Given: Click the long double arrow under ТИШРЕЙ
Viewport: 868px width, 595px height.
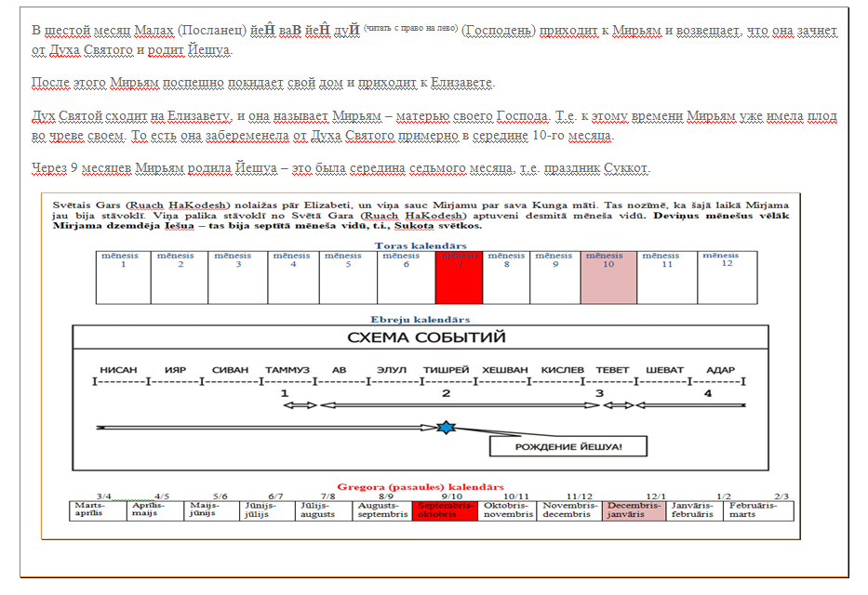Looking at the screenshot, I should [460, 405].
